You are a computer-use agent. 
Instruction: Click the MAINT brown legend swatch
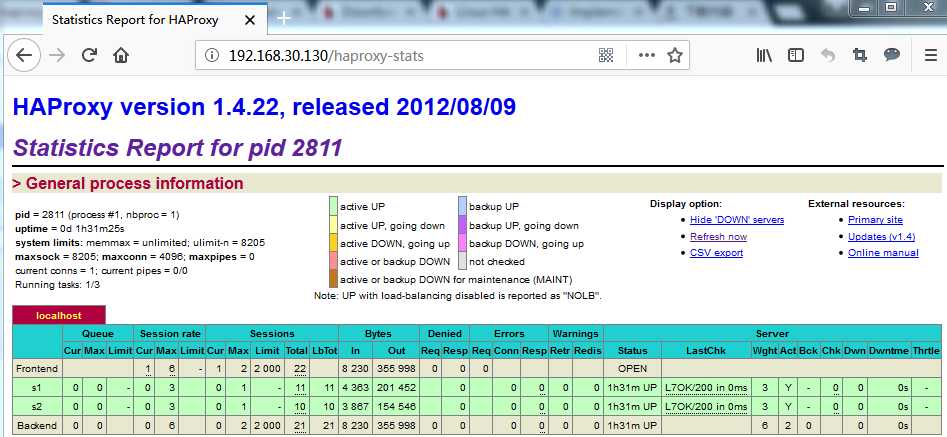333,279
